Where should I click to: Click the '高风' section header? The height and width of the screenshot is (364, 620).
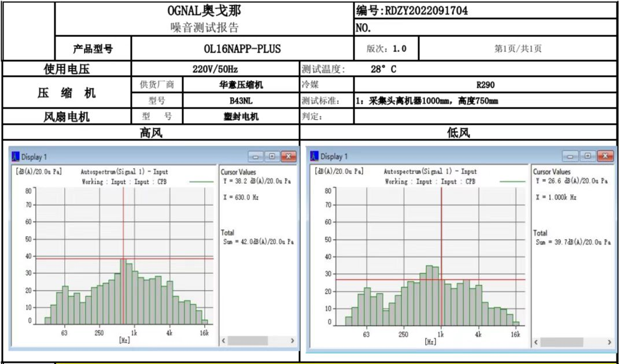pyautogui.click(x=151, y=133)
